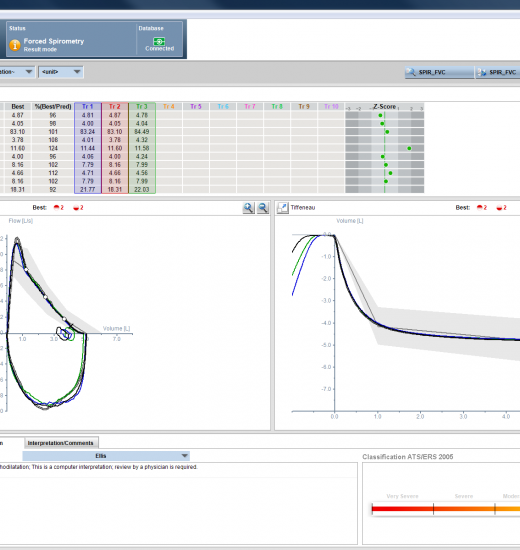Zoom out on the flow-volume graph
Screen dimensions: 520x550
(263, 208)
